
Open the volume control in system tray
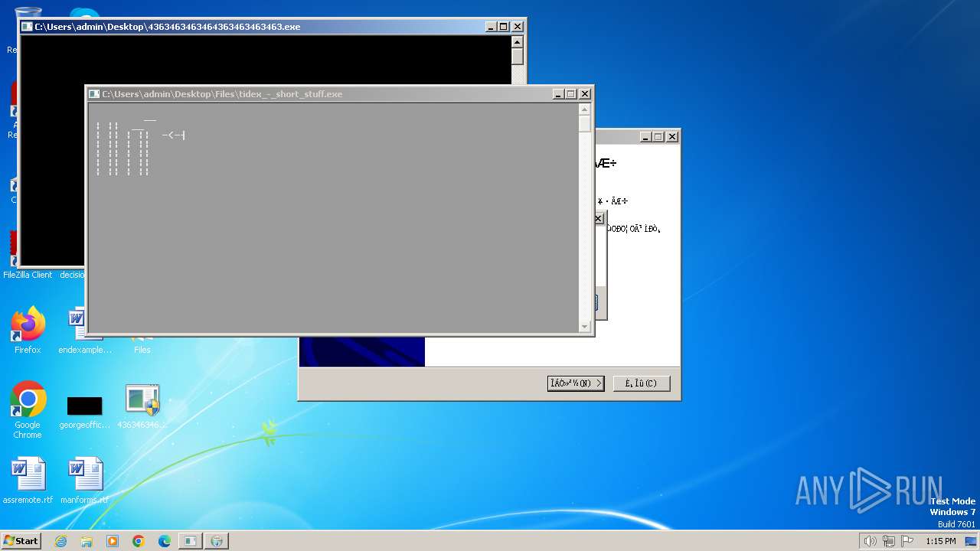870,541
